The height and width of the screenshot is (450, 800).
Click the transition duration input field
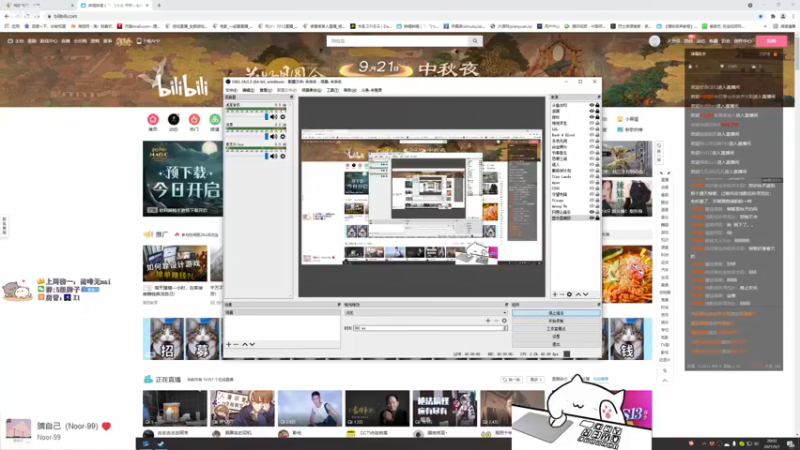tap(428, 328)
